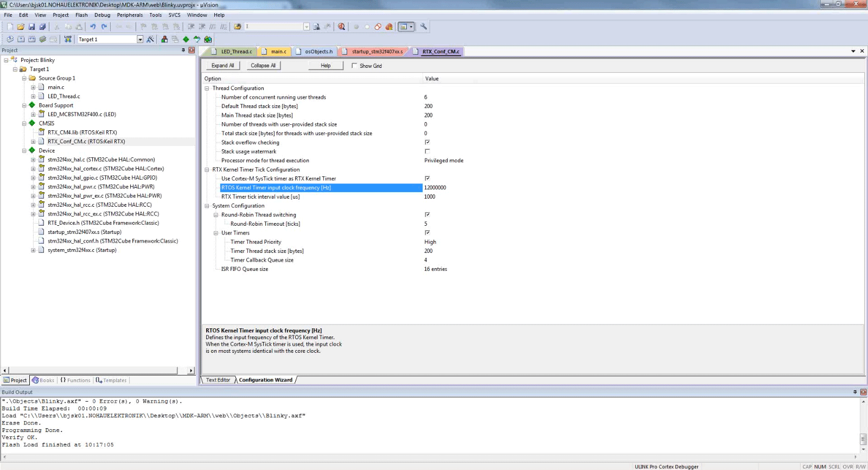Start the debug session icon
This screenshot has width=868, height=470.
341,27
